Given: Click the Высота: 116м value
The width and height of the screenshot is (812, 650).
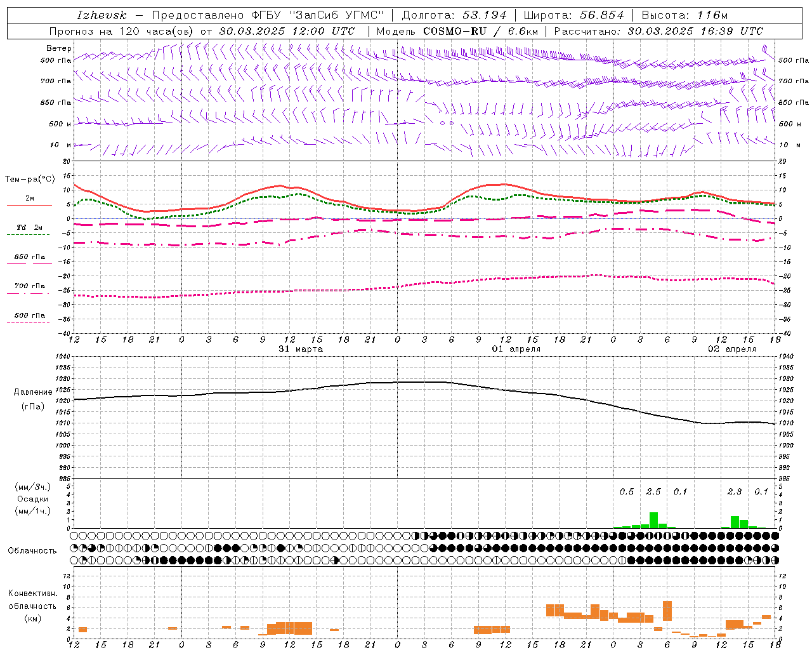Looking at the screenshot, I should pyautogui.click(x=684, y=15).
